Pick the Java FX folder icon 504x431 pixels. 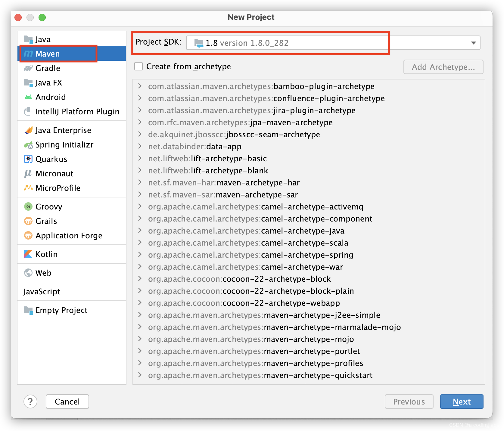point(28,82)
